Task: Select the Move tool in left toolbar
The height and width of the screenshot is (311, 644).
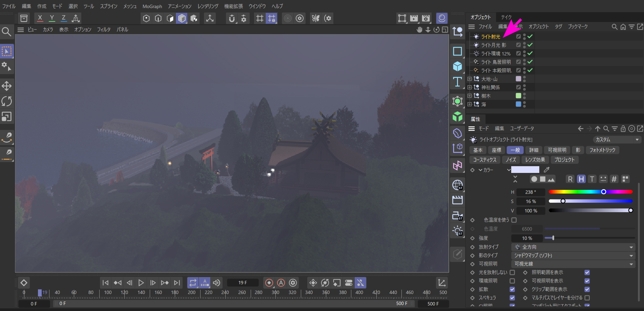Action: pyautogui.click(x=7, y=86)
